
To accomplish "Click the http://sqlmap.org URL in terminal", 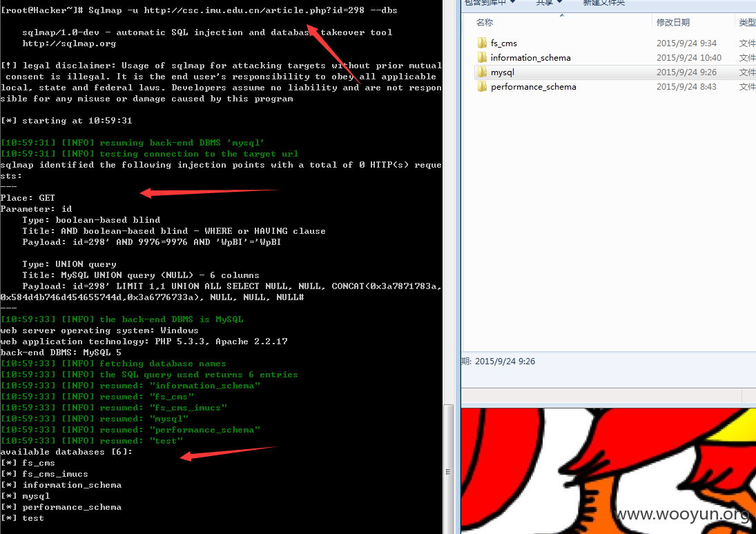I will (x=69, y=43).
